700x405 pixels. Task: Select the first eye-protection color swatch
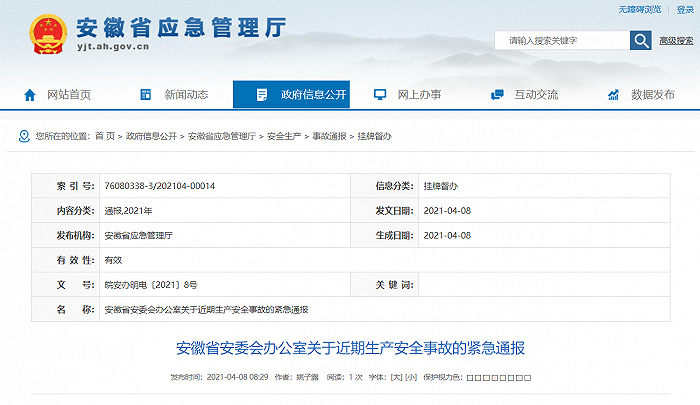coord(470,378)
